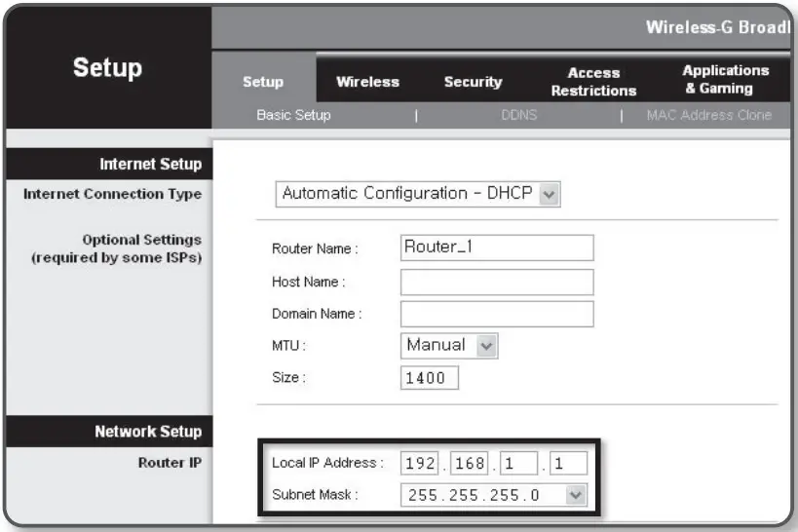Click first Local IP octet 192

click(x=419, y=463)
